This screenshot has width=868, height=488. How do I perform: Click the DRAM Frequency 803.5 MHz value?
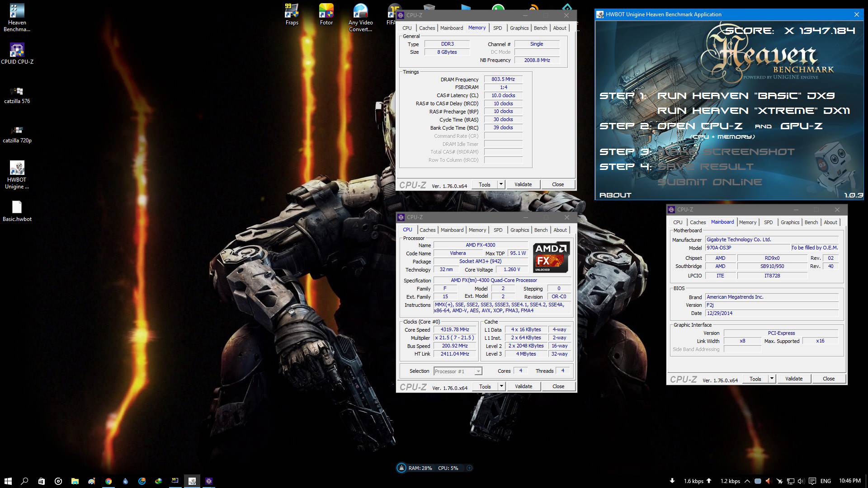[x=503, y=79]
